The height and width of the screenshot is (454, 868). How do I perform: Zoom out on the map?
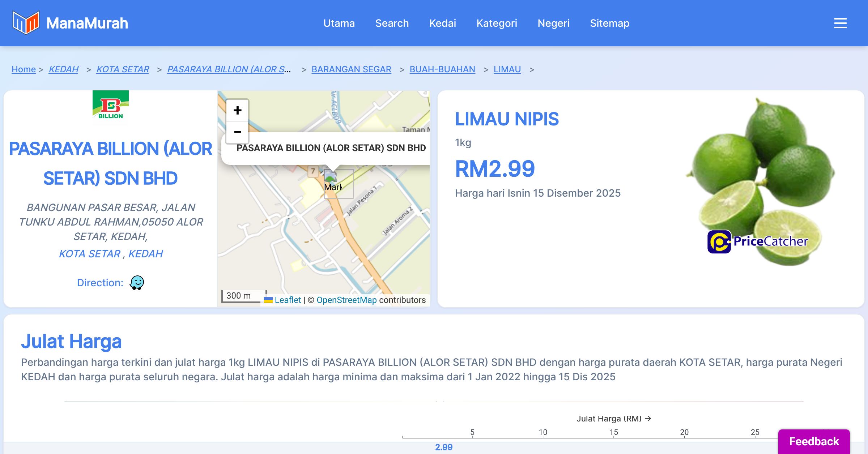237,132
